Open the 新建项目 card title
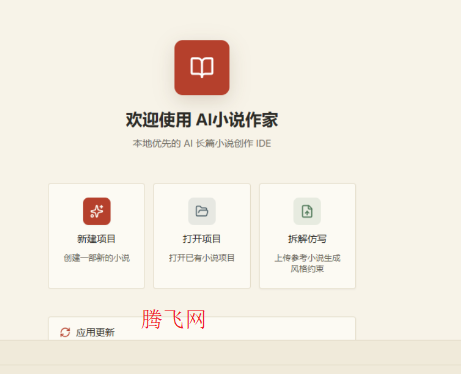This screenshot has width=461, height=374. (96, 239)
